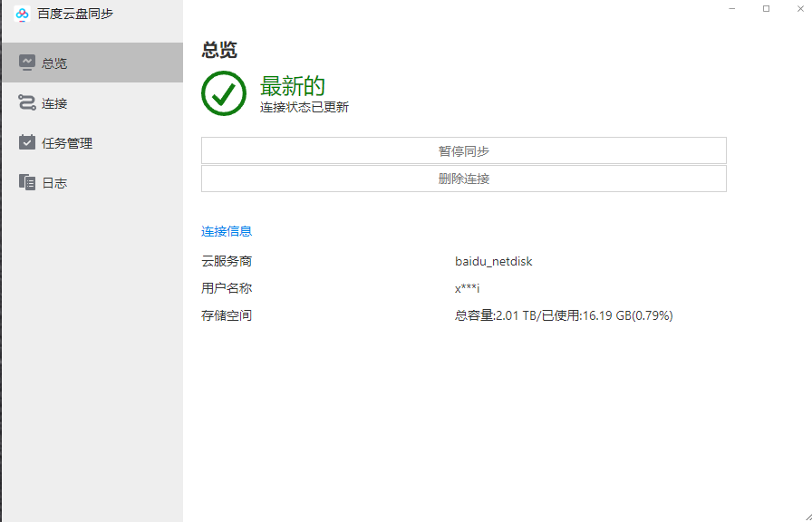Minimize the window

731,9
